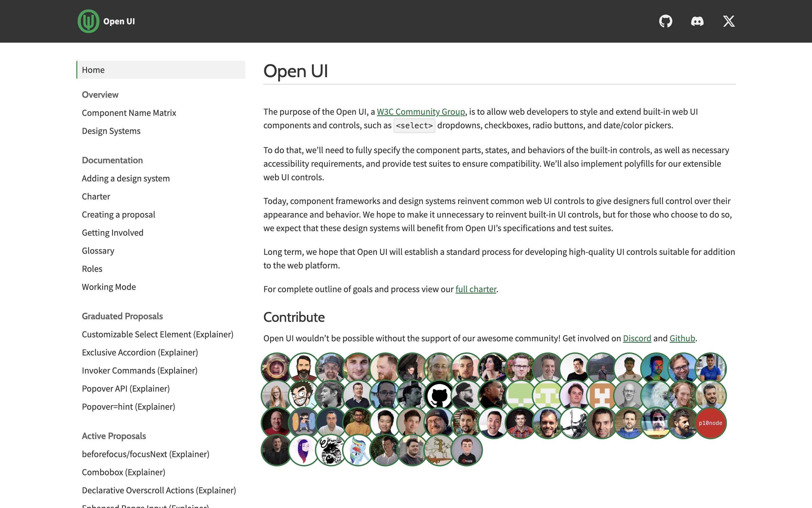
Task: Open the Charter documentation page
Action: 96,196
